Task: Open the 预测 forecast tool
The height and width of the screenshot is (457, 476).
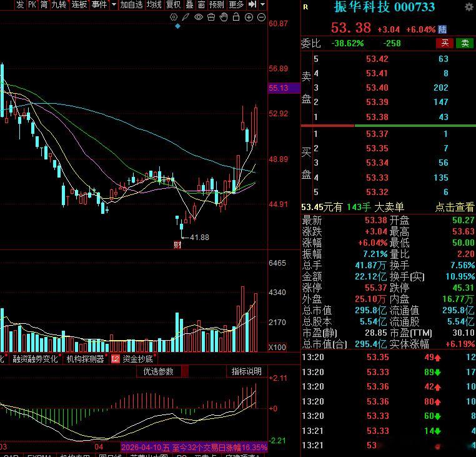Action: point(216,4)
